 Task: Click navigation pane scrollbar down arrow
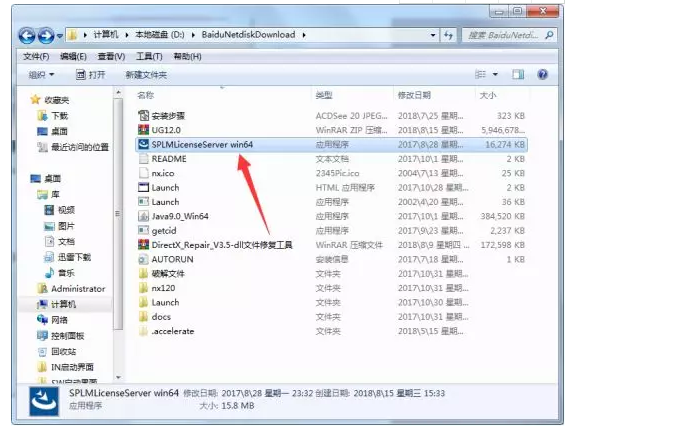(118, 378)
